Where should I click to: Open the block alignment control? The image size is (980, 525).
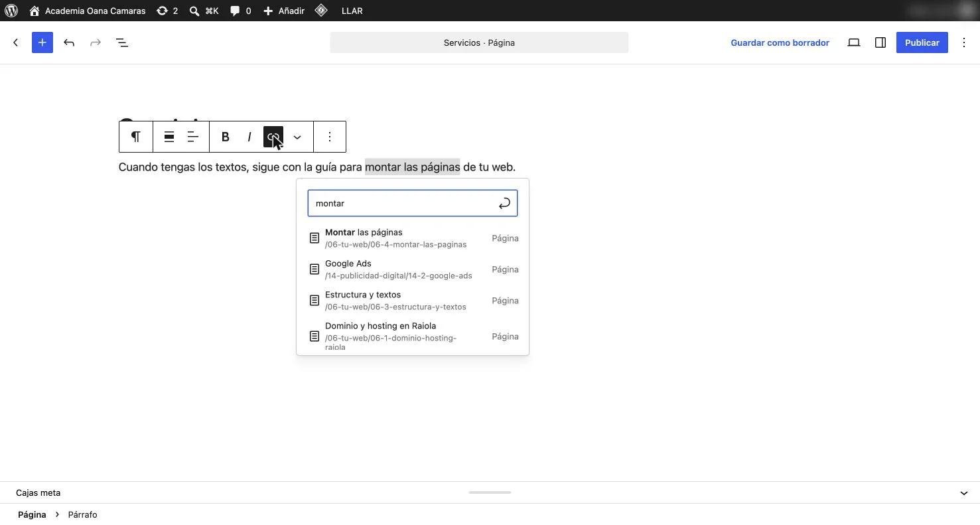tap(169, 137)
